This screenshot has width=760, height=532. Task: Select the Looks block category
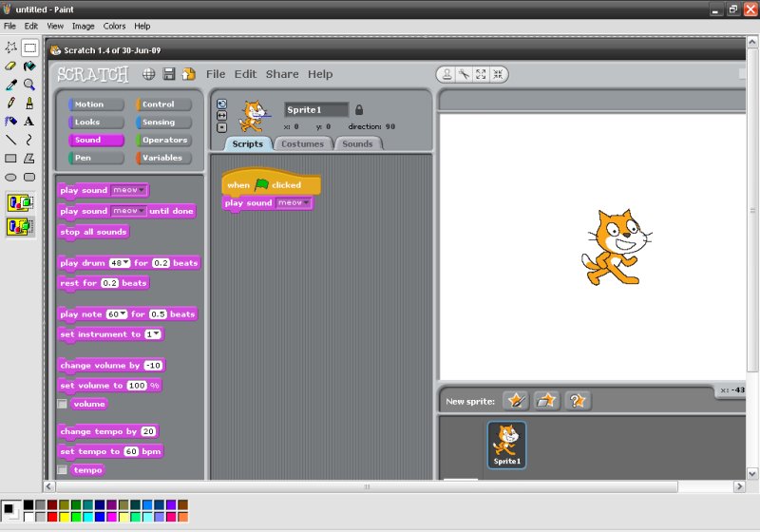point(96,123)
